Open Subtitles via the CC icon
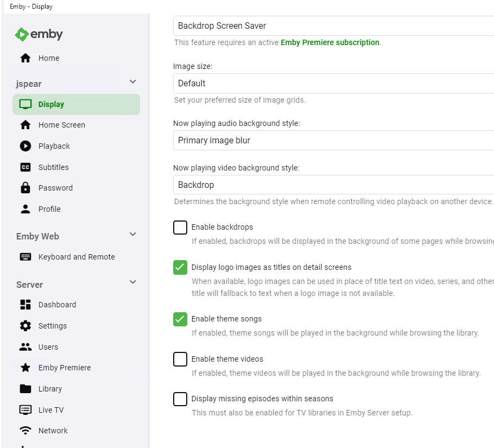Screen dimensions: 494x448 coord(25,167)
